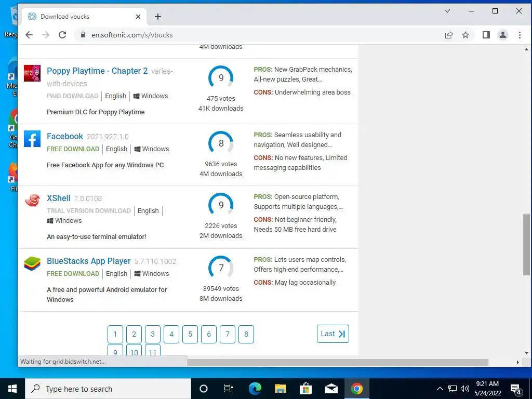Click the XShell rating gauge 9

coord(221,205)
